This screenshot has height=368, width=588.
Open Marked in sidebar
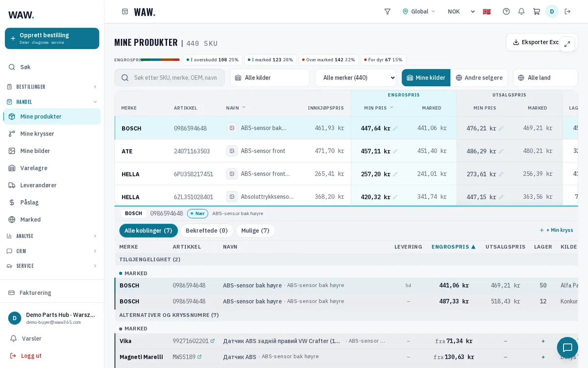click(x=52, y=219)
